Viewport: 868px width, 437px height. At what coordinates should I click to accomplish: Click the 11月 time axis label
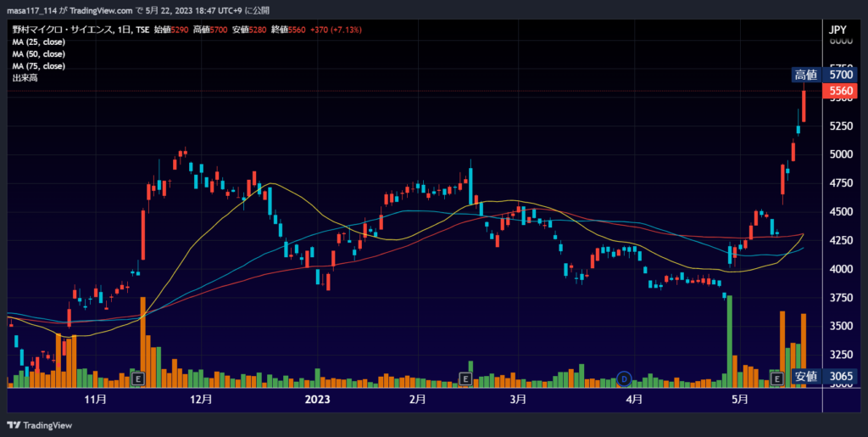(96, 399)
